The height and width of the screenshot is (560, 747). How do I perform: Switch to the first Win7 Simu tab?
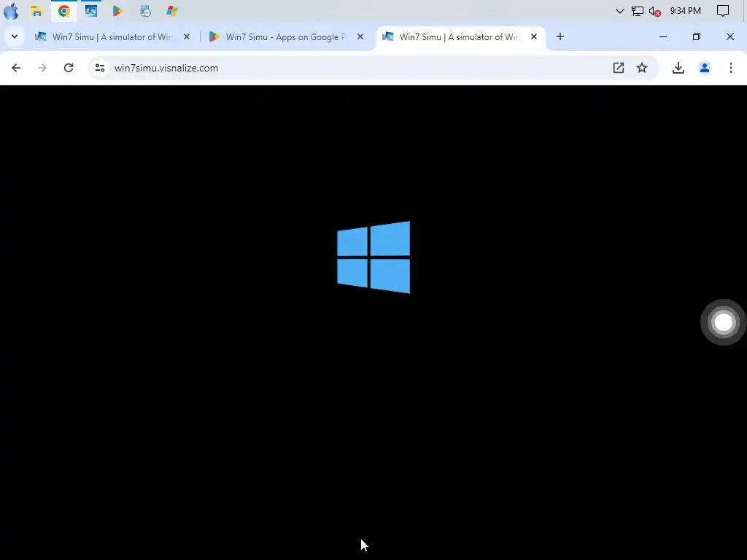click(x=112, y=36)
